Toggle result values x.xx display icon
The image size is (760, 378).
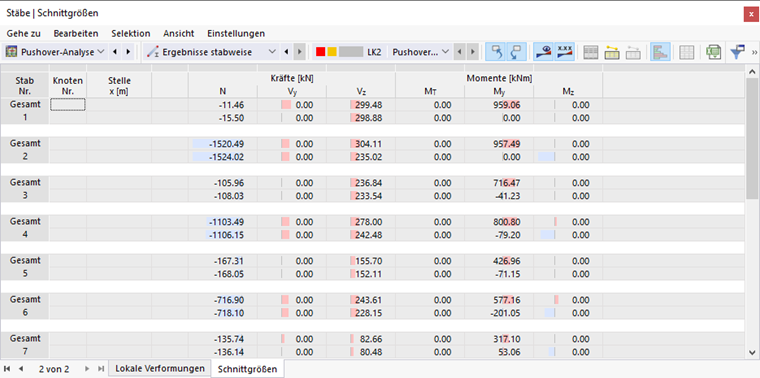coord(564,52)
